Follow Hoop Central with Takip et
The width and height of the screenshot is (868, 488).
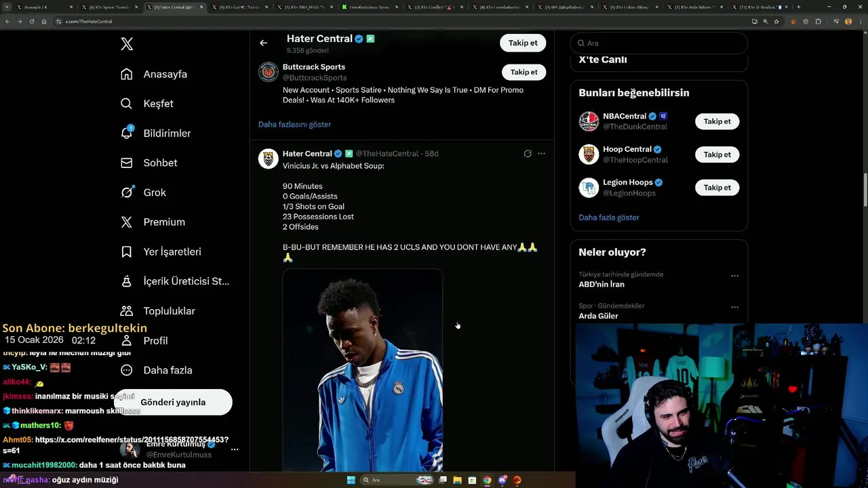coord(717,155)
